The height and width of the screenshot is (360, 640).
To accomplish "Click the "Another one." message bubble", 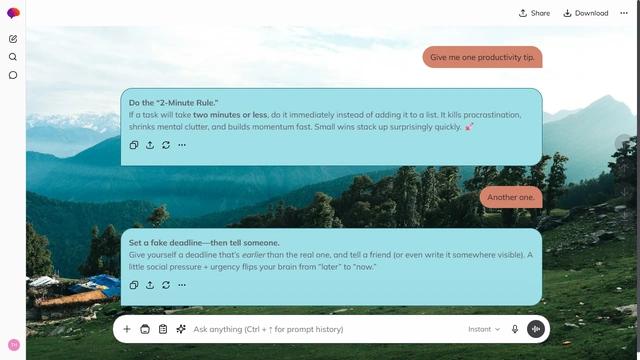I will [511, 197].
